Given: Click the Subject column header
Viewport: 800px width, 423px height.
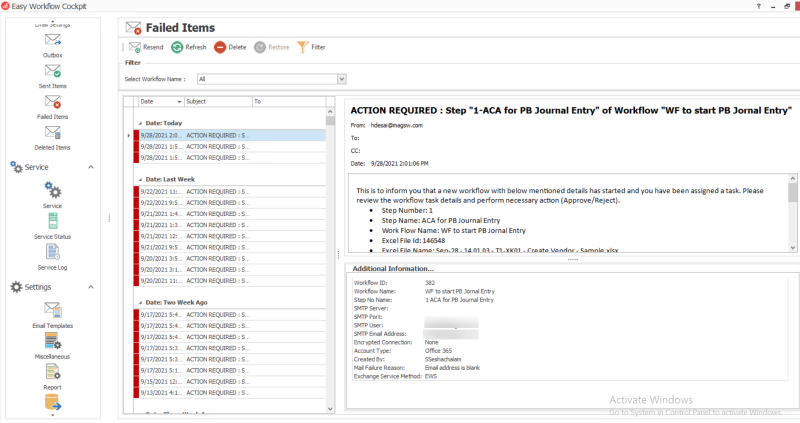Looking at the screenshot, I should click(x=218, y=102).
